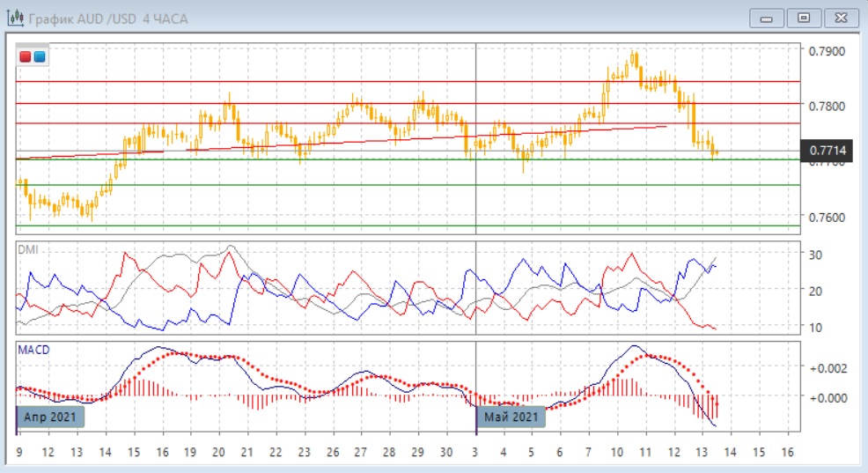Click date 20 on the time axis
The width and height of the screenshot is (868, 473).
(219, 452)
